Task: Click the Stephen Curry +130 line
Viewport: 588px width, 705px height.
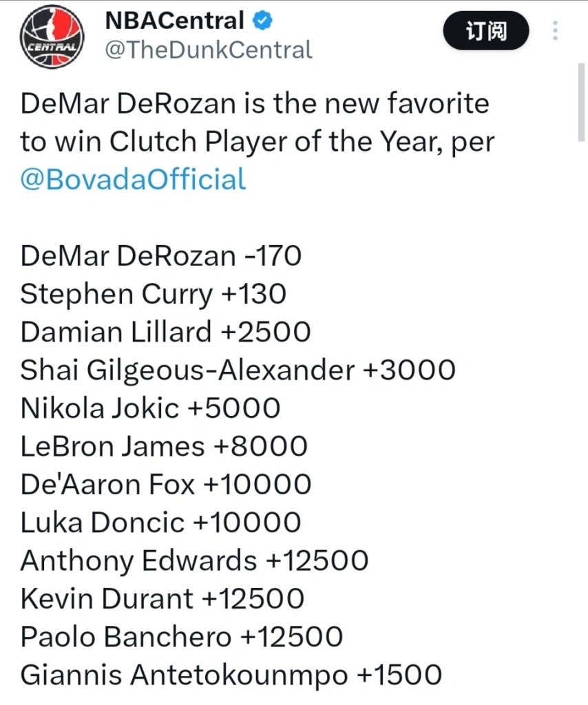Action: 153,295
